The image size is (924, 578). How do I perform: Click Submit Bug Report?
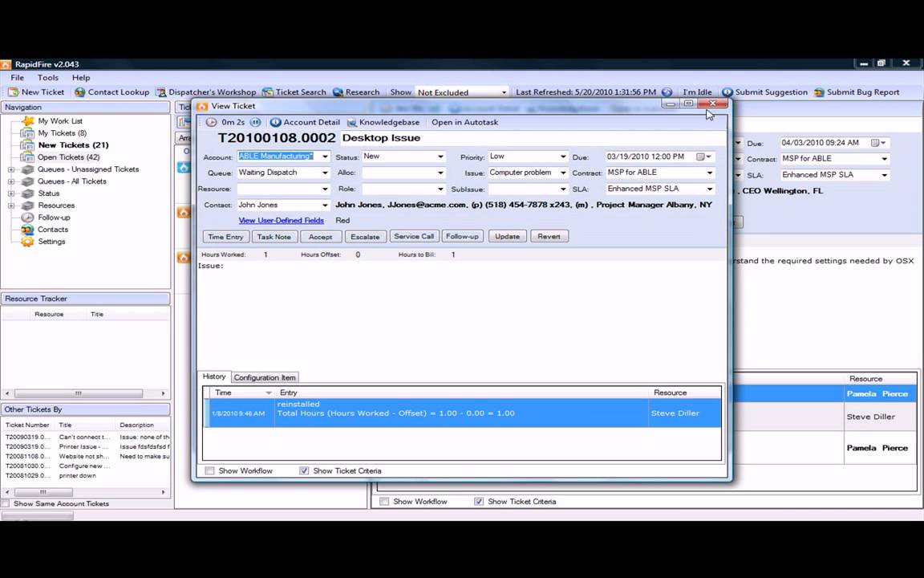[x=857, y=92]
